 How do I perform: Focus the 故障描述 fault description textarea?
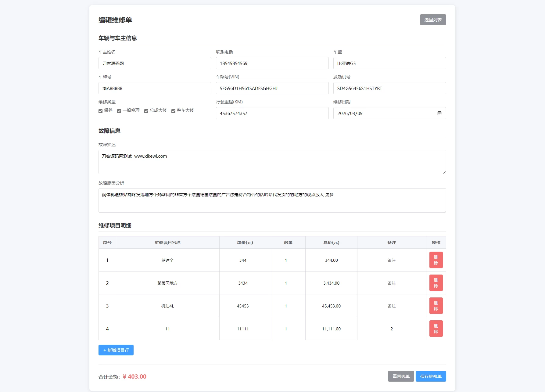[x=272, y=162]
